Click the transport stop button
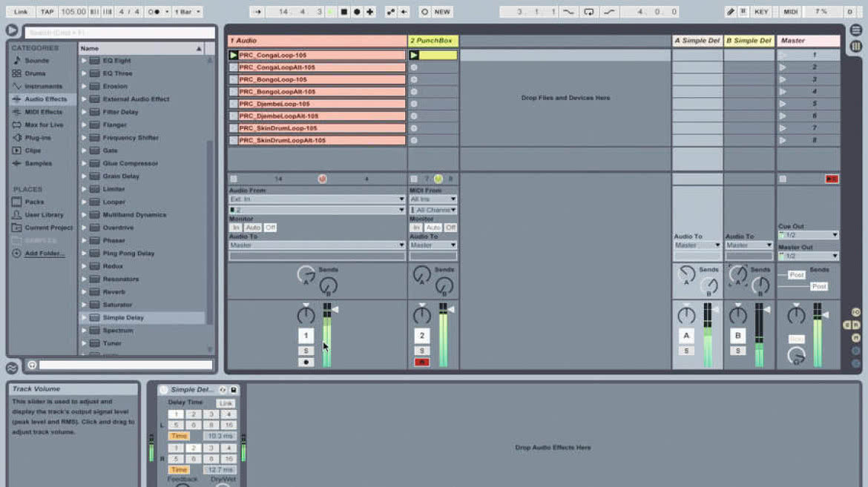Screen dimensions: 868x487 343,12
